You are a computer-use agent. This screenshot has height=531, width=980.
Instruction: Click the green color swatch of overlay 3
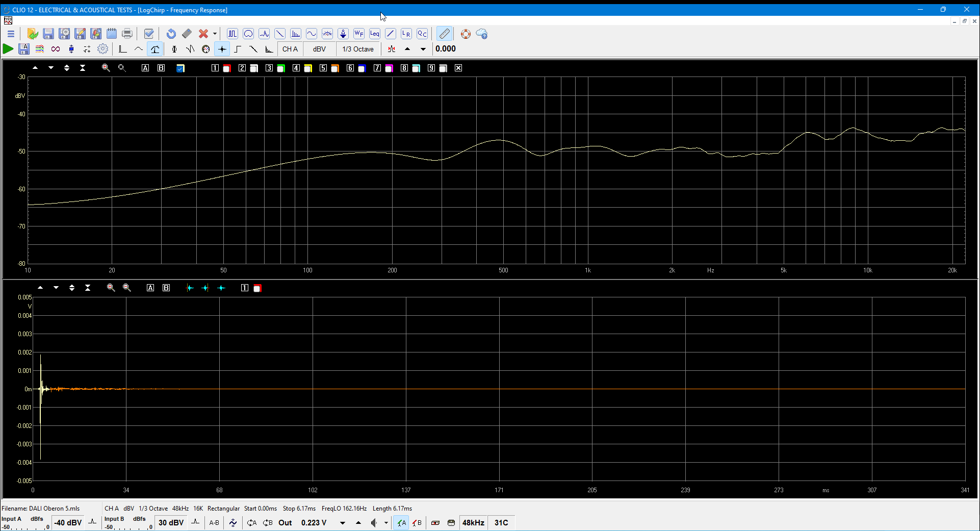coord(281,68)
